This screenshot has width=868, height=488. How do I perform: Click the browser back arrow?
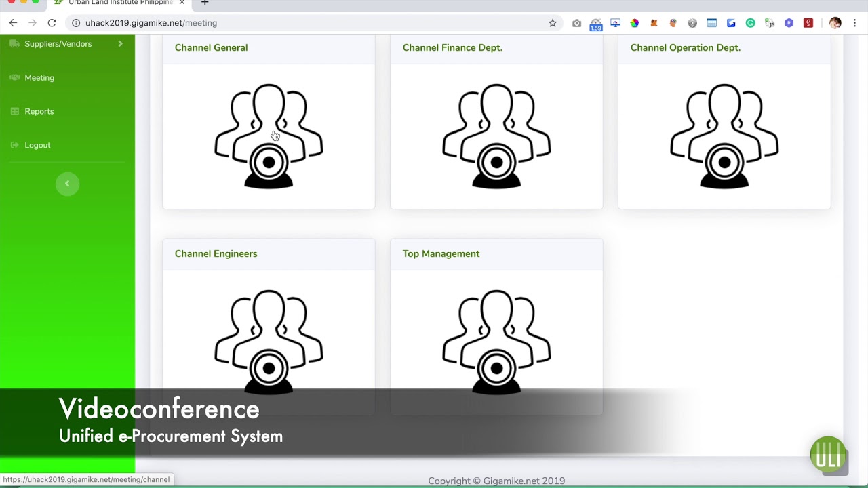coord(13,23)
